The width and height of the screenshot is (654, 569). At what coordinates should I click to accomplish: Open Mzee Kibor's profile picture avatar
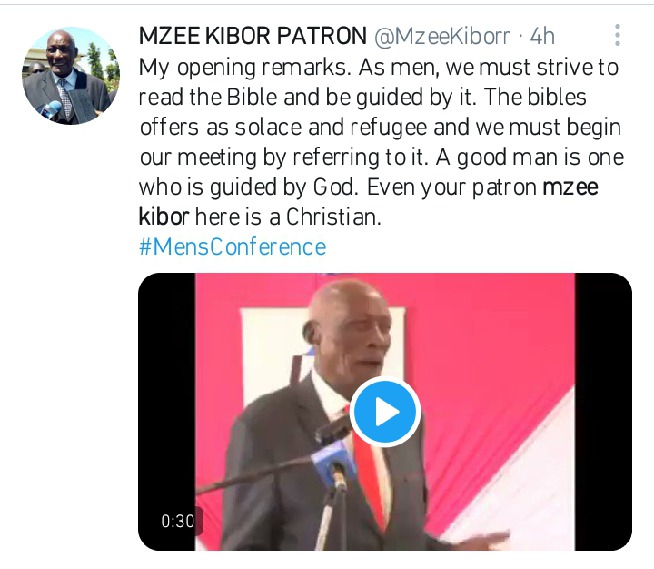pos(70,76)
